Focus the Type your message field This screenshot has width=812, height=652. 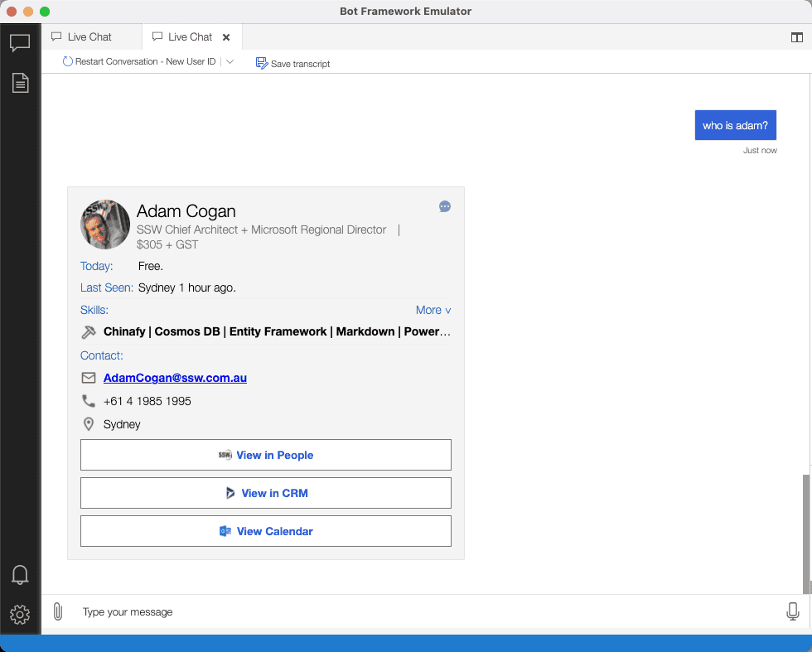click(x=414, y=611)
